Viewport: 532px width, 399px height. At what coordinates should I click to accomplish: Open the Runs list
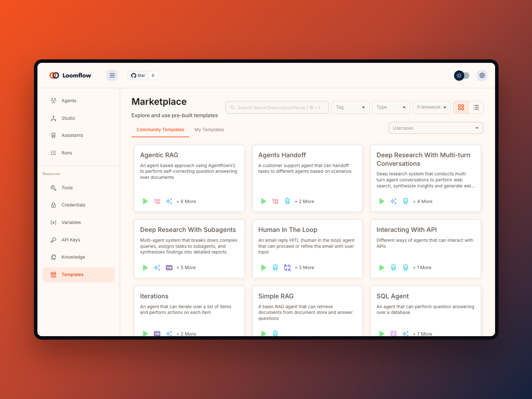pos(78,153)
